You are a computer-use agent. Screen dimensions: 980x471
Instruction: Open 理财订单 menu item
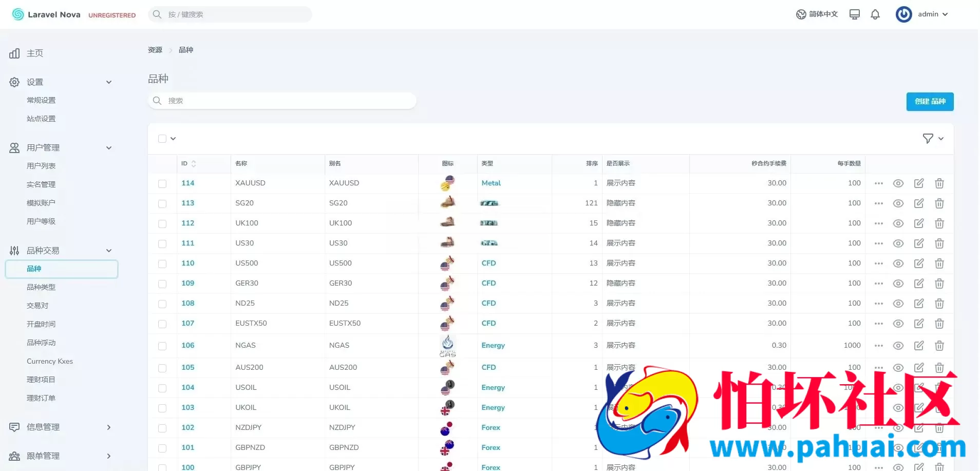tap(41, 398)
